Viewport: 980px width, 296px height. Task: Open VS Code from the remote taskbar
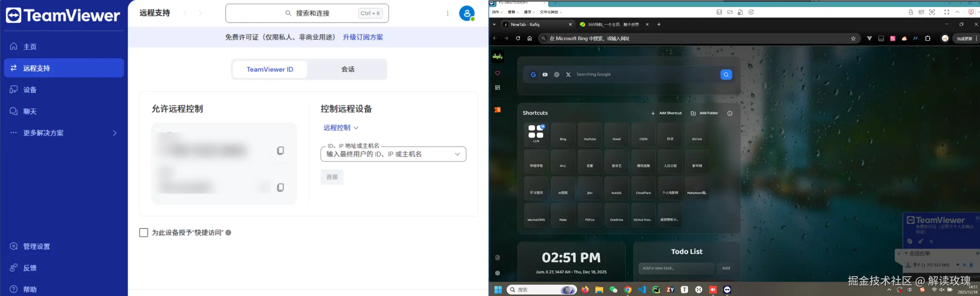(642, 290)
